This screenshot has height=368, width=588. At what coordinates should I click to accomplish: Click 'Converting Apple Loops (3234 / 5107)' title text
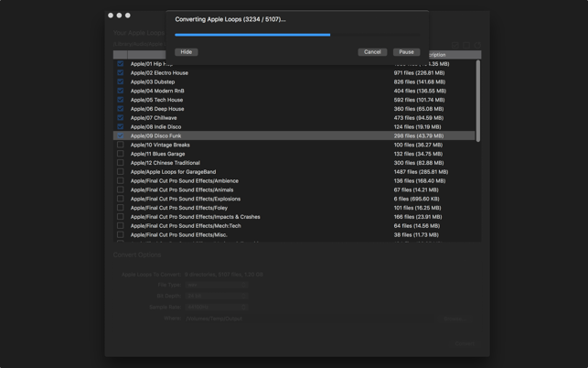click(230, 19)
